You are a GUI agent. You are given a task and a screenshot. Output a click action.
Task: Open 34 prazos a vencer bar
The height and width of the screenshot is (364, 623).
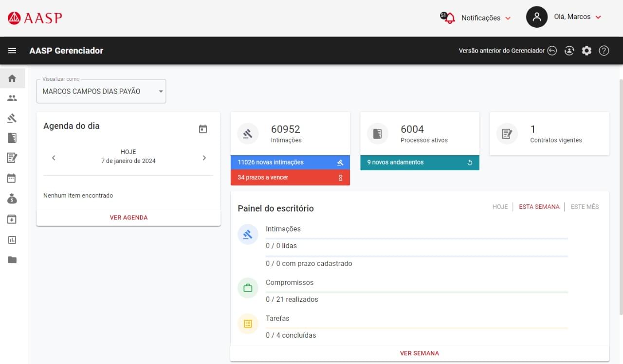coord(290,178)
